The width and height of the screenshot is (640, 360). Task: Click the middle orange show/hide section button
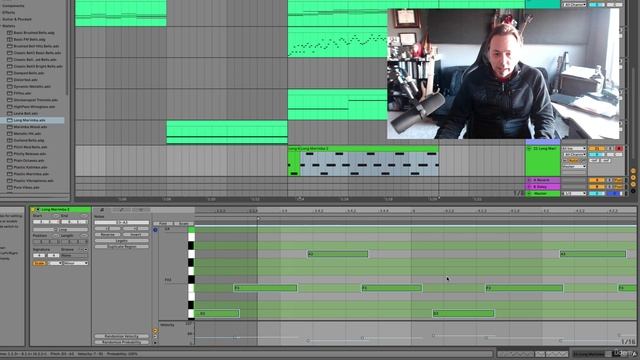(633, 178)
